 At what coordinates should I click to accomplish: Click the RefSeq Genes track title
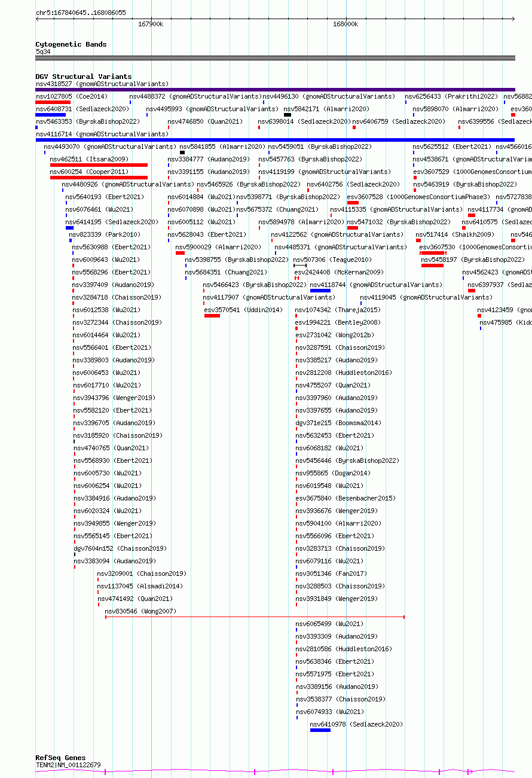point(60,758)
